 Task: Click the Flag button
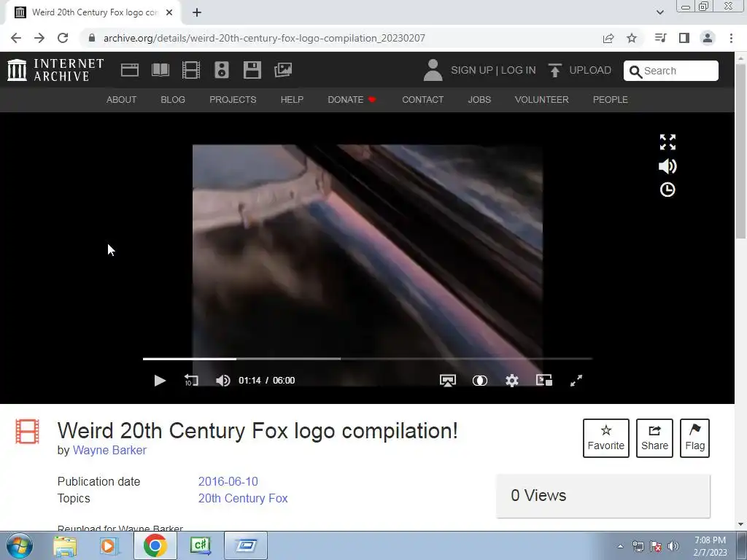(x=694, y=438)
